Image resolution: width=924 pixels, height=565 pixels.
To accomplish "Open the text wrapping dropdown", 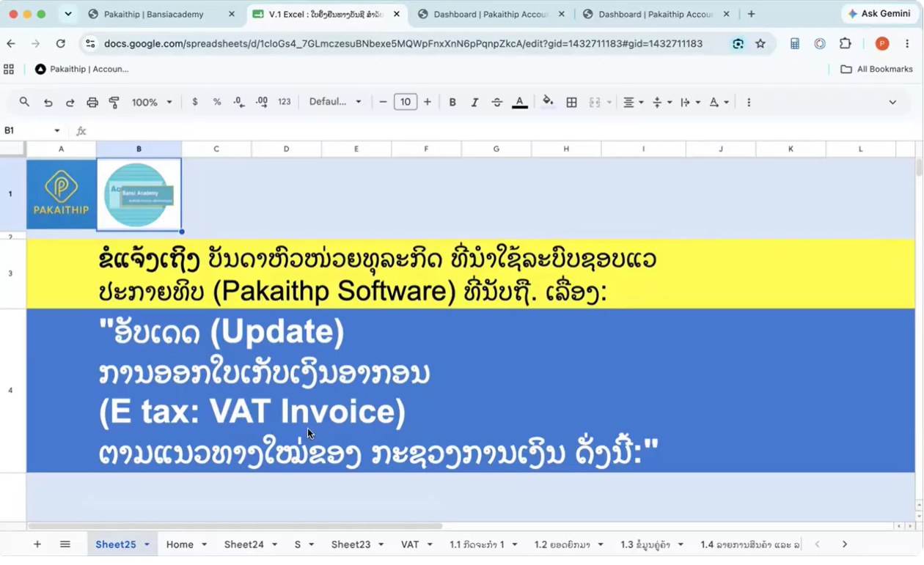I will point(690,103).
